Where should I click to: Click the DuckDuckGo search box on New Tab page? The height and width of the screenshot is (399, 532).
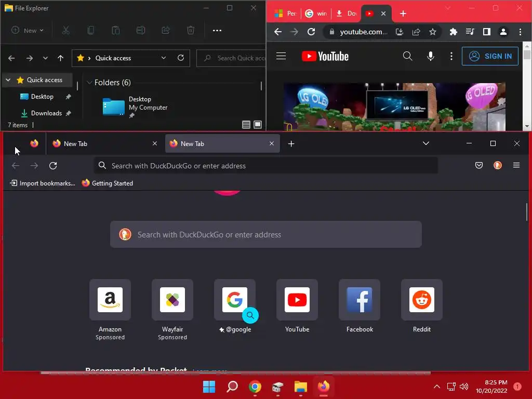click(x=266, y=234)
